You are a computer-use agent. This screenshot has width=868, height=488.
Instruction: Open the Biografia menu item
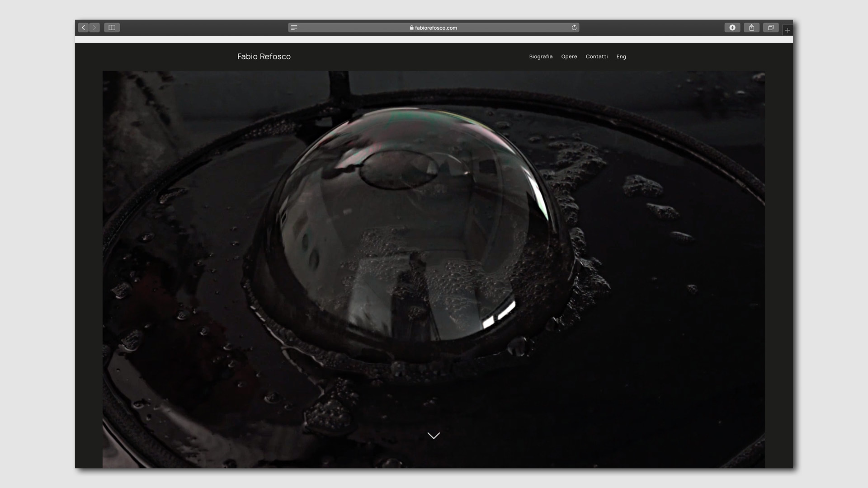tap(541, 56)
